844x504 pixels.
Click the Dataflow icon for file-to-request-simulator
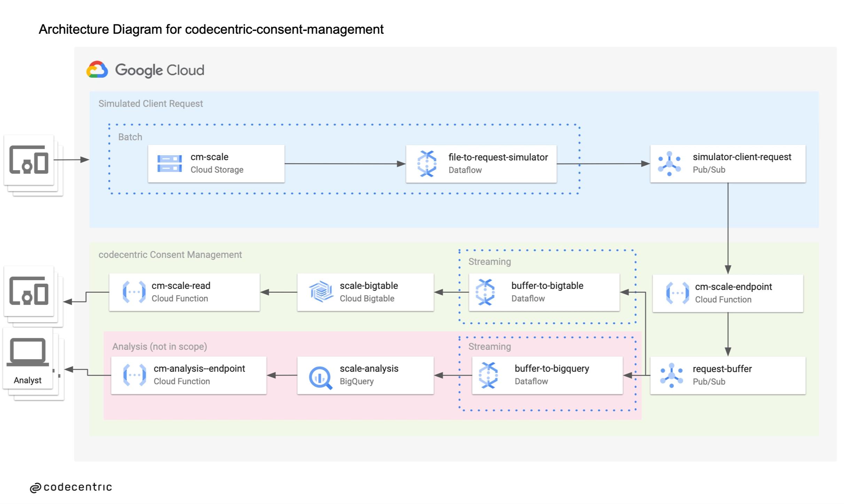click(427, 164)
